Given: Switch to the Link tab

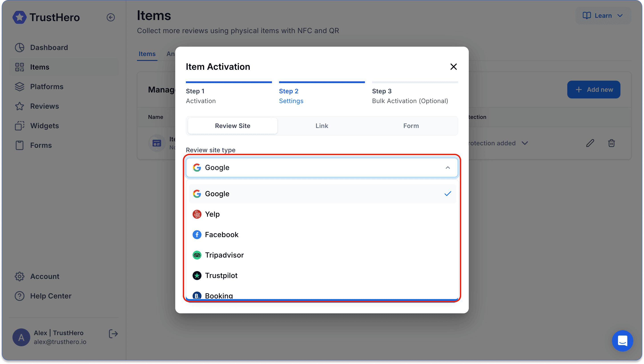Looking at the screenshot, I should pyautogui.click(x=322, y=126).
